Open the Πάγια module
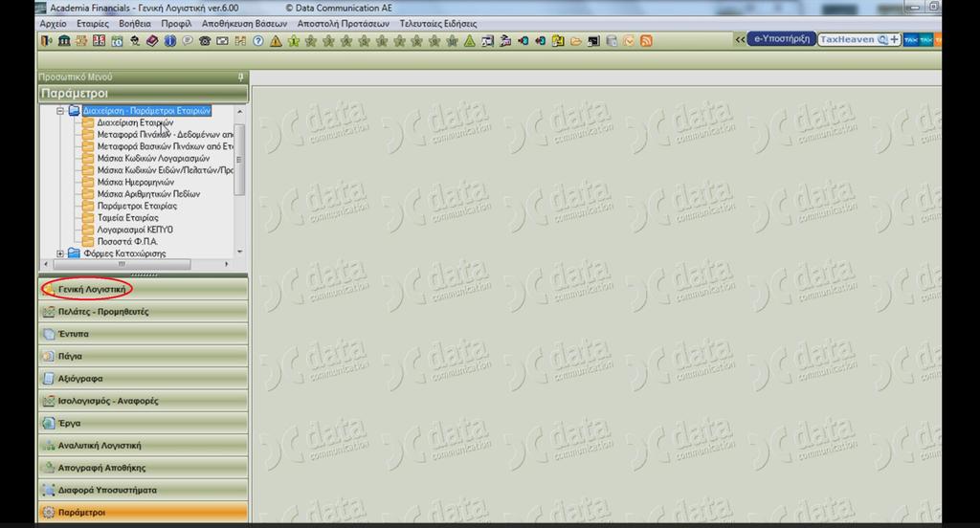This screenshot has width=980, height=528. click(x=144, y=356)
